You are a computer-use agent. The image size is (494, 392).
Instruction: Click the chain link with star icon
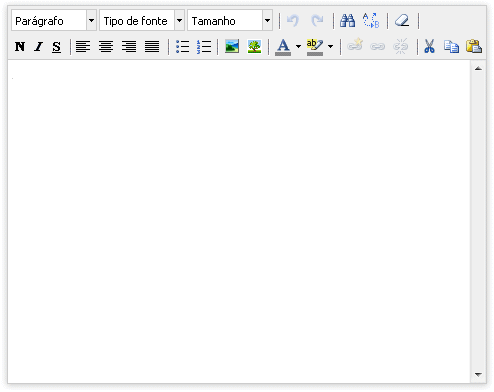pyautogui.click(x=355, y=46)
